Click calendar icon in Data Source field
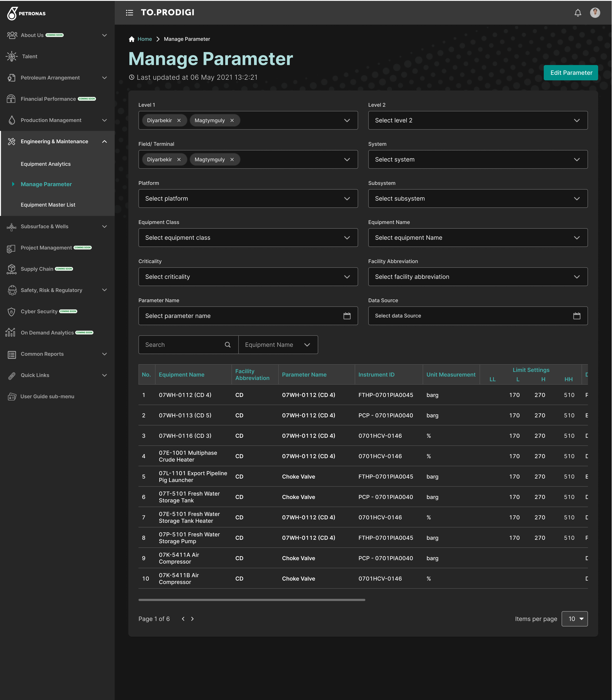Image resolution: width=613 pixels, height=700 pixels. 576,316
